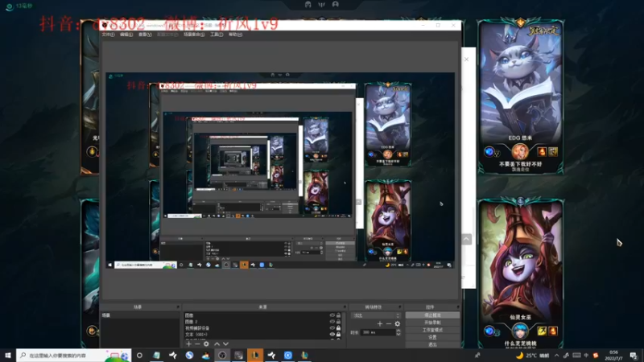Click rune icon on EDG 悠米 card

coord(489,152)
